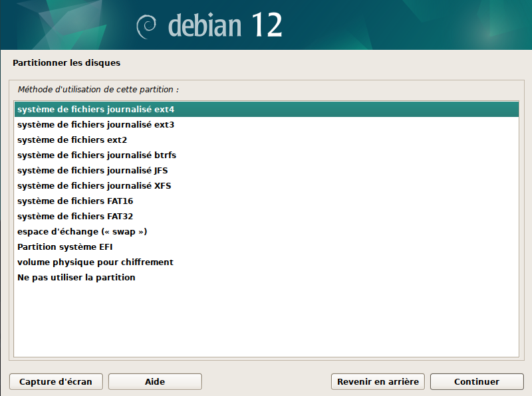Select "système de fichiers journalisé XFS"
532x396 pixels.
click(267, 186)
